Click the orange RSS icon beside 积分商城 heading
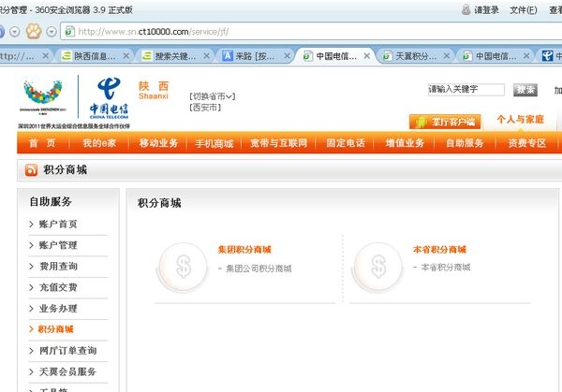Screen dimensions: 562x392 coord(30,170)
